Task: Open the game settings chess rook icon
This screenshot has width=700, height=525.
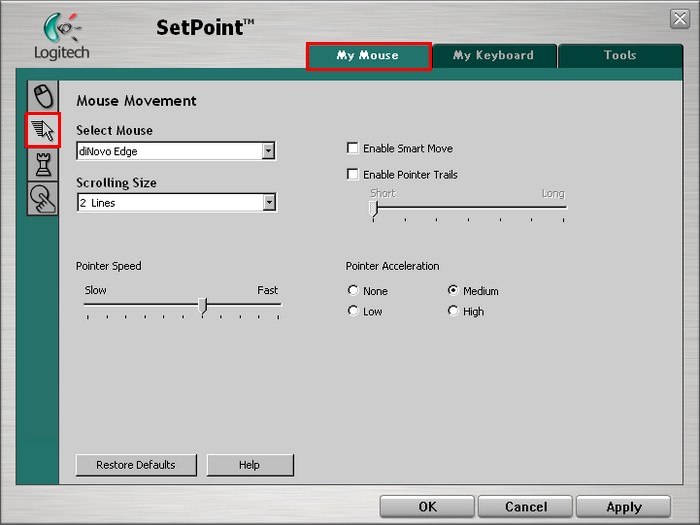Action: click(43, 164)
